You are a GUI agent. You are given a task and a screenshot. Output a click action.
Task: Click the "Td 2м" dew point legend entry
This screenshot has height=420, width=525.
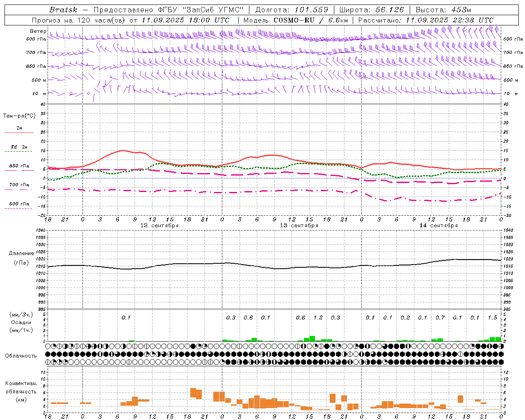[x=19, y=147]
